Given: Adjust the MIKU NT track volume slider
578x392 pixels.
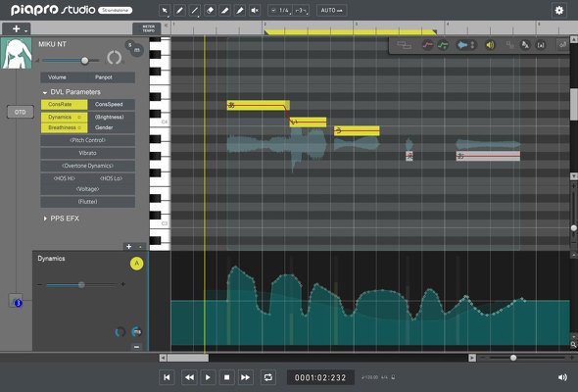Looking at the screenshot, I should (85, 61).
